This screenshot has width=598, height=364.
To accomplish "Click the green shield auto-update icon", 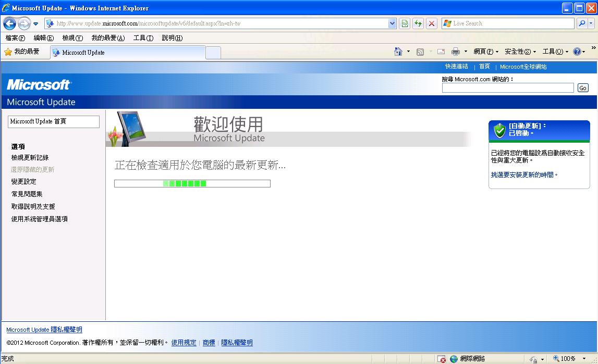I will pyautogui.click(x=499, y=130).
